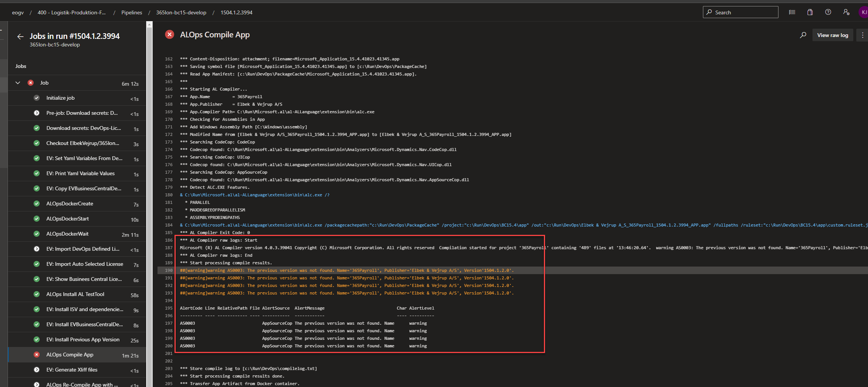Open the Help question mark icon
868x387 pixels.
coord(828,12)
